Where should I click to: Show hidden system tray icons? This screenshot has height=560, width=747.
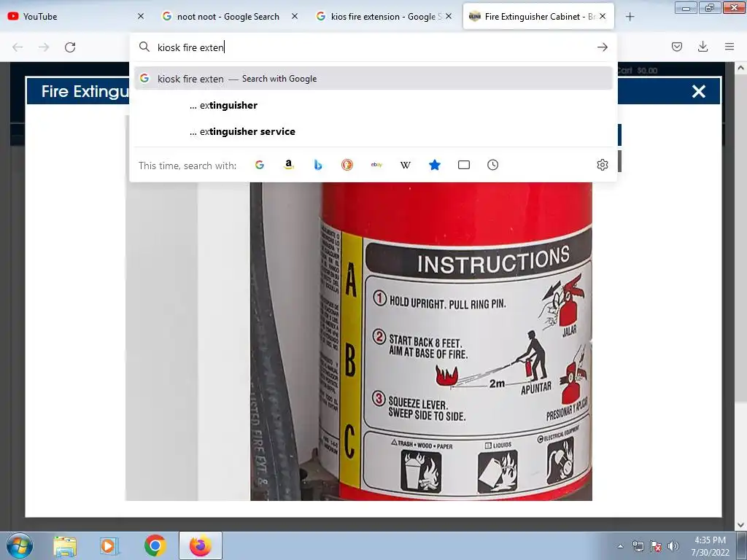click(x=620, y=546)
